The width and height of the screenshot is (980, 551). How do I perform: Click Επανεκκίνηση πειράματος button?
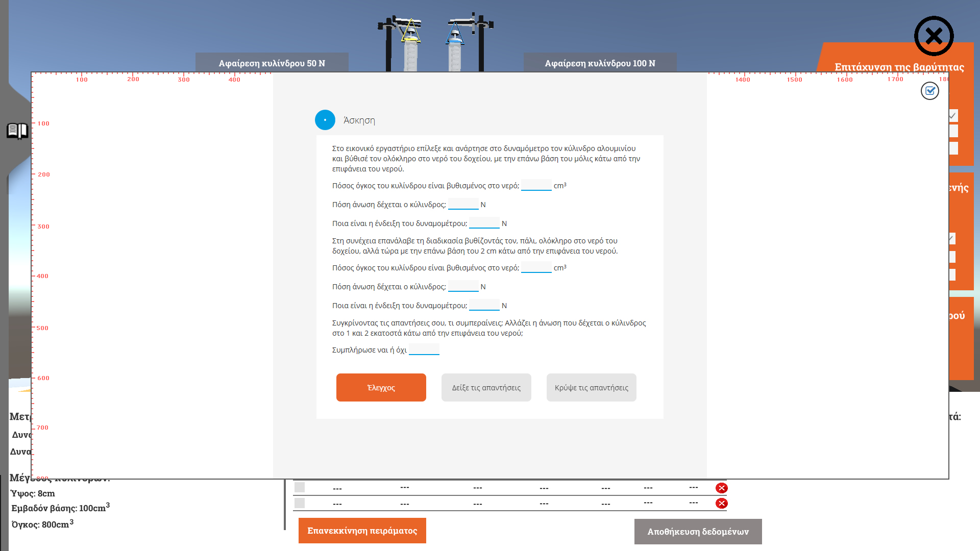362,531
